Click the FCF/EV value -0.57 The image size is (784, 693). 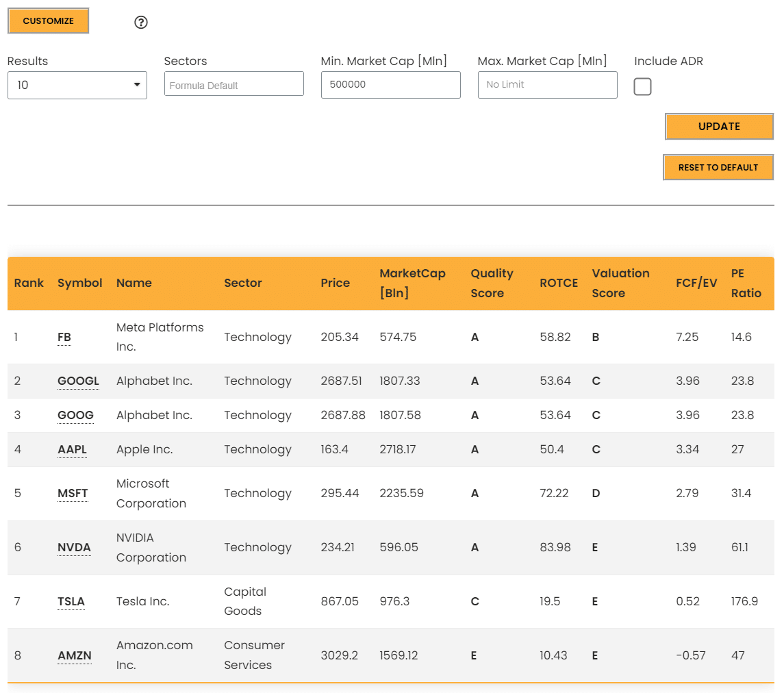click(x=690, y=655)
